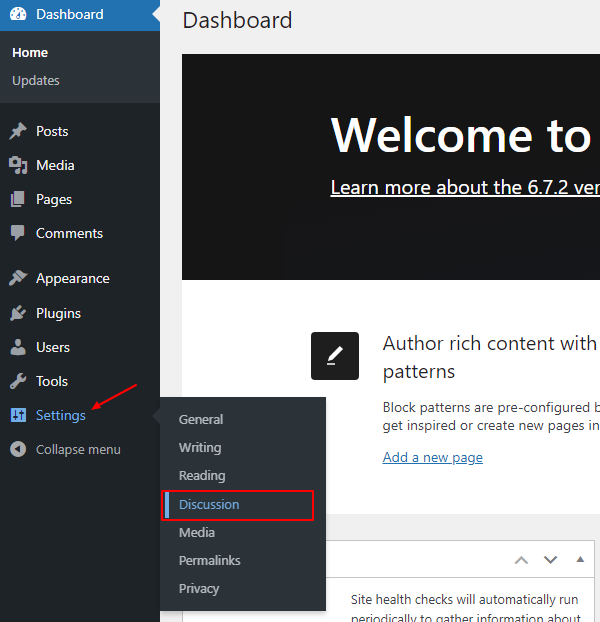Viewport: 600px width, 622px height.
Task: Click the Site health checks text
Action: pyautogui.click(x=465, y=608)
